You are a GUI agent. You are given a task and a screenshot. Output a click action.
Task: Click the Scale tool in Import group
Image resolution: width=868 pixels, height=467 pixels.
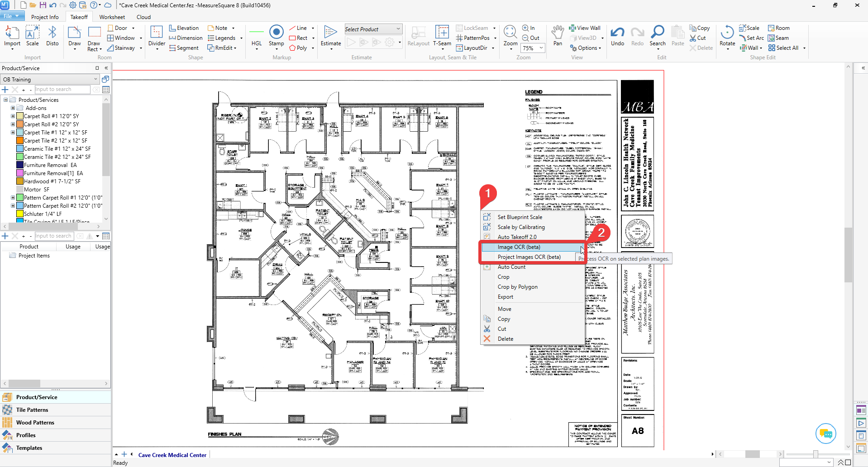point(32,36)
